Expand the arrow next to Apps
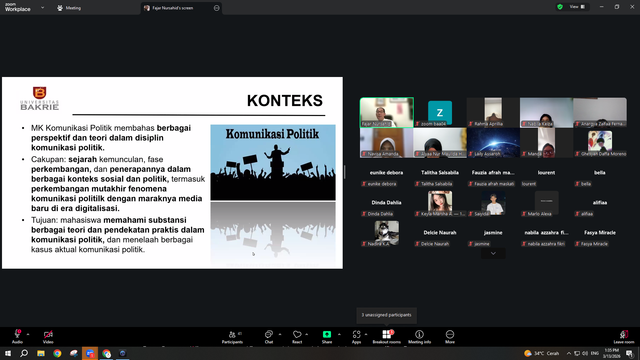 click(366, 334)
